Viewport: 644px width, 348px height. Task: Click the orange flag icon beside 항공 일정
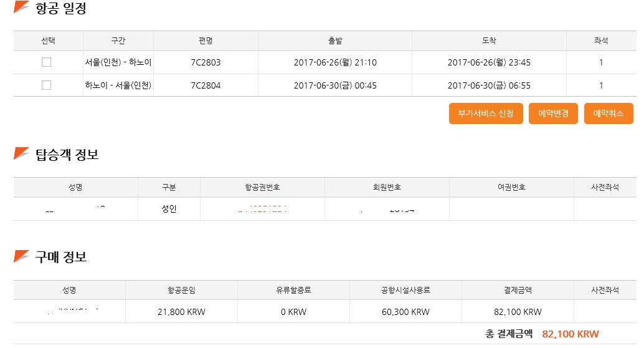pos(21,7)
